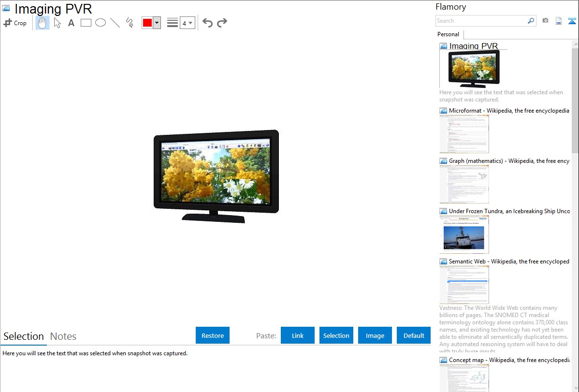Image resolution: width=579 pixels, height=392 pixels.
Task: Select the straight line tool
Action: click(x=115, y=23)
